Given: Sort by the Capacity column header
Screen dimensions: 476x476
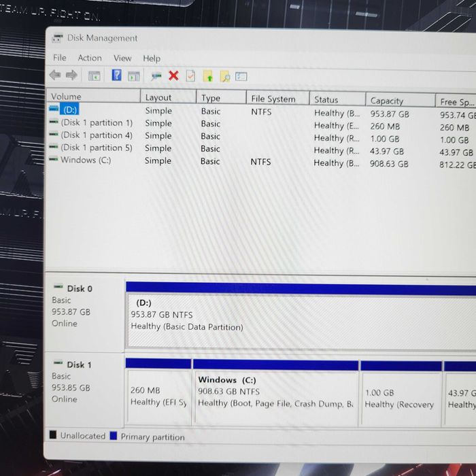Looking at the screenshot, I should [x=400, y=101].
